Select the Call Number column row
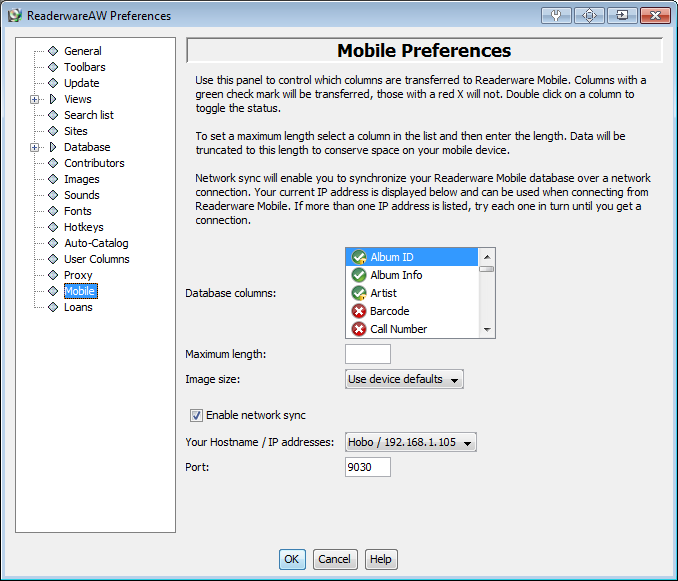678x581 pixels. click(x=412, y=329)
